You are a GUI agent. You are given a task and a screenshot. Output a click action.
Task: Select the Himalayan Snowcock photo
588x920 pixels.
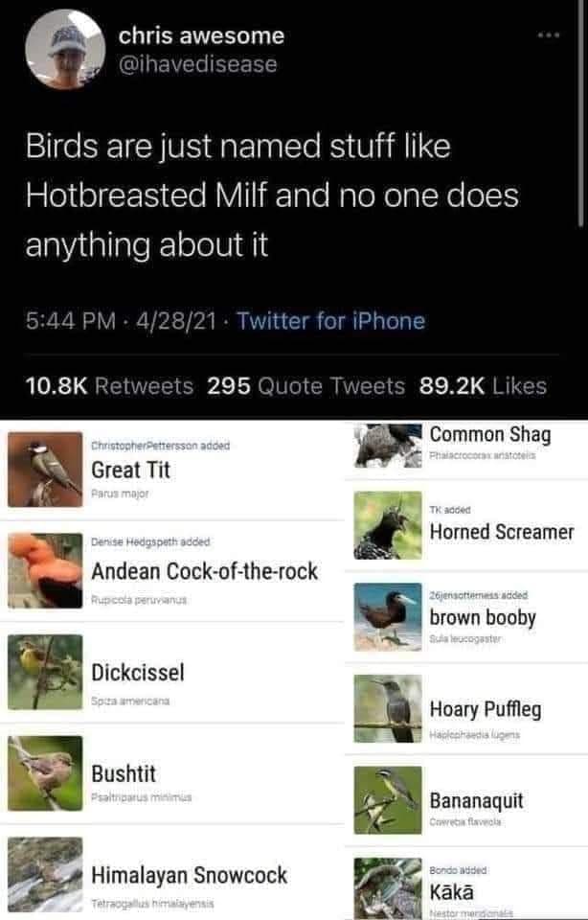pos(44,873)
